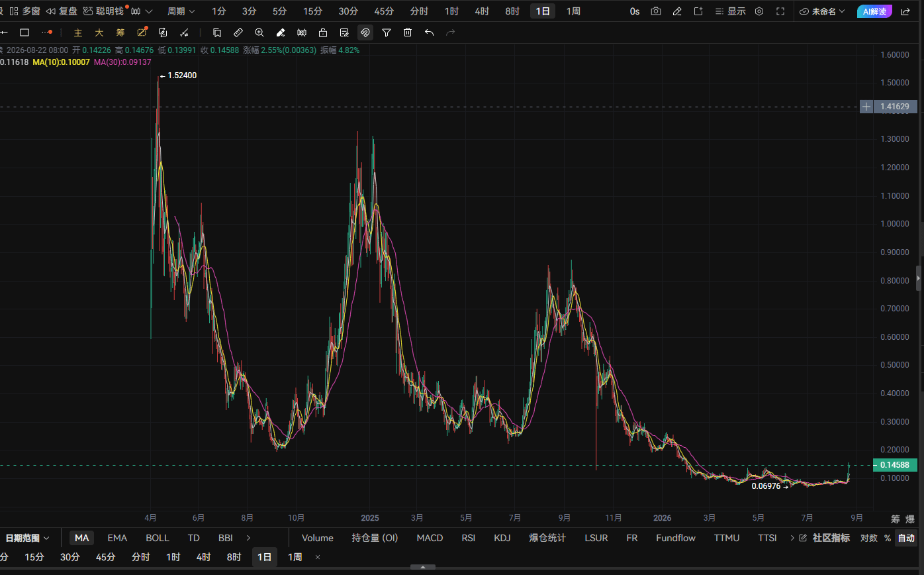Select the 4时 interval in top bar
This screenshot has width=924, height=575.
tap(482, 11)
